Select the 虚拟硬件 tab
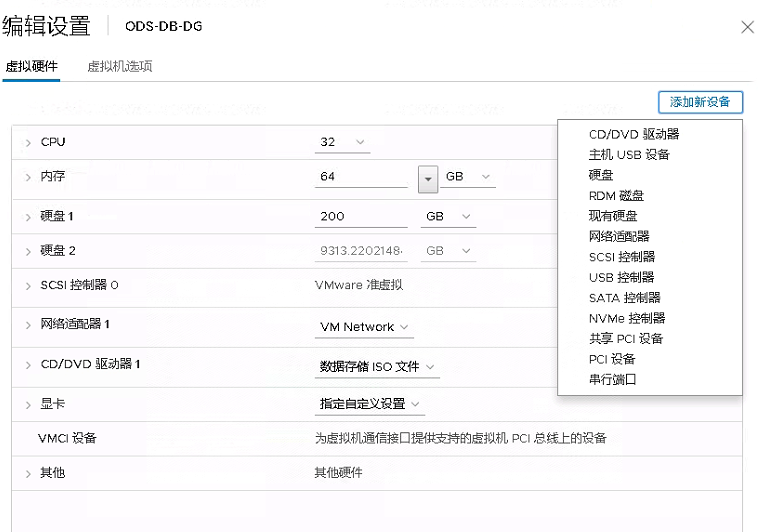 click(x=32, y=67)
